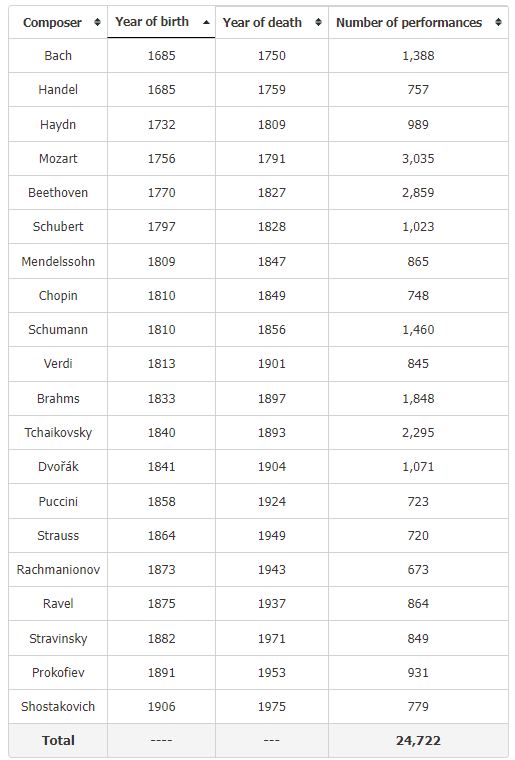
Task: Click ascending sort arrow next to Year of birth
Action: click(x=206, y=22)
